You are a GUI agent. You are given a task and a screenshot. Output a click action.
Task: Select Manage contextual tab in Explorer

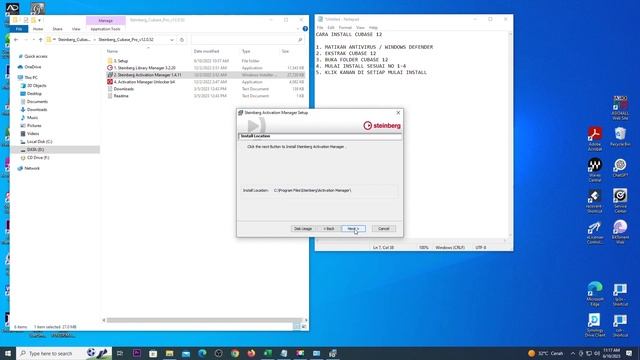click(106, 20)
